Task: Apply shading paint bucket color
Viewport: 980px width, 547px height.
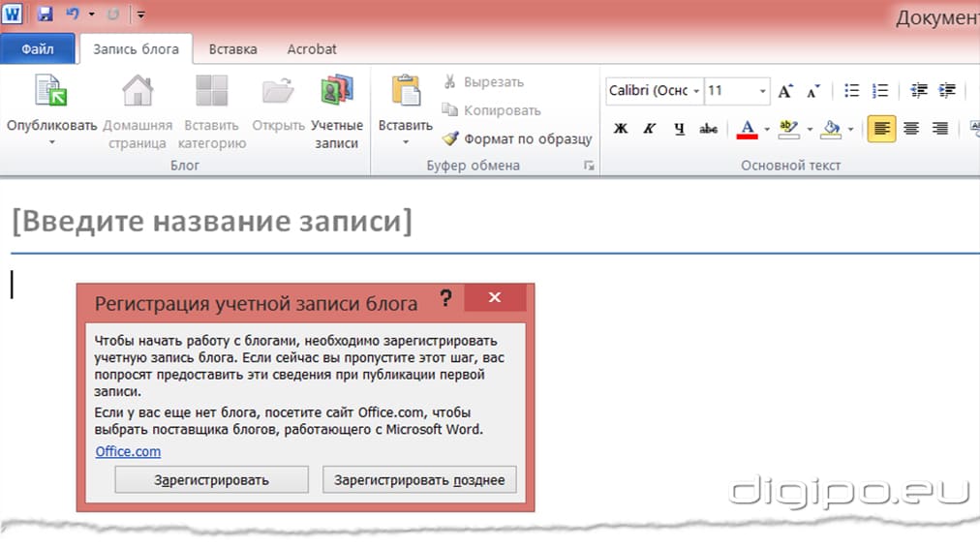Action: point(831,129)
